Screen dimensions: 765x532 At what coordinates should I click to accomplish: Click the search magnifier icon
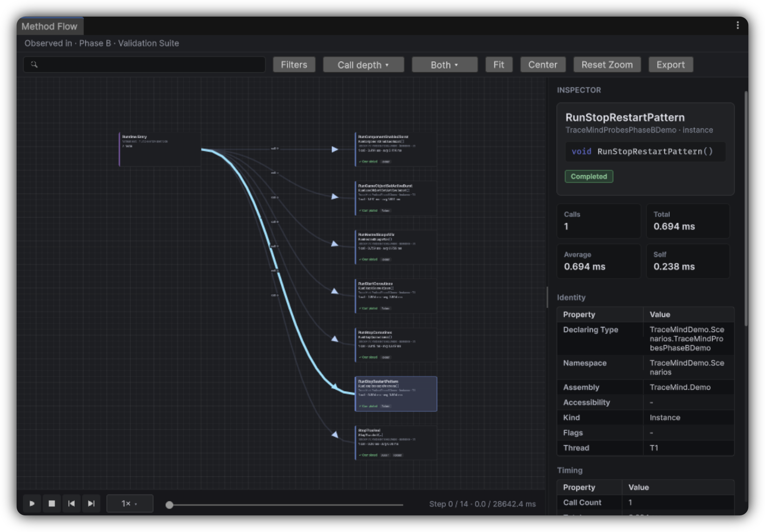(34, 64)
